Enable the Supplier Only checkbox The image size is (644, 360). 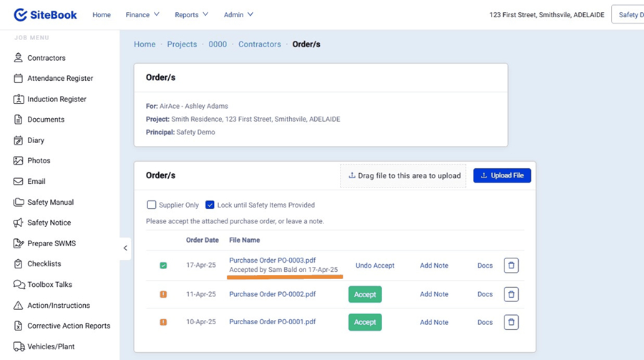151,205
